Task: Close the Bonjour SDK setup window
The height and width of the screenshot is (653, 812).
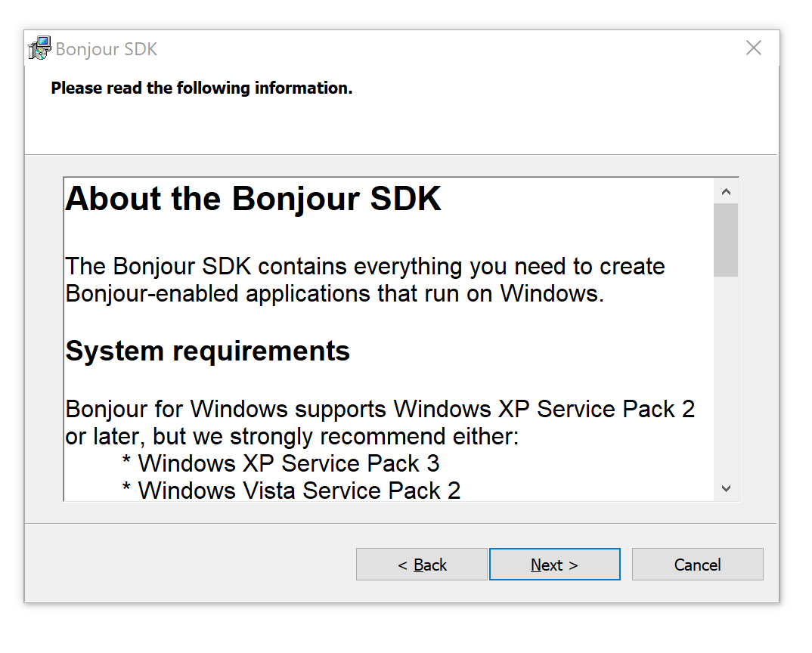Action: 754,48
